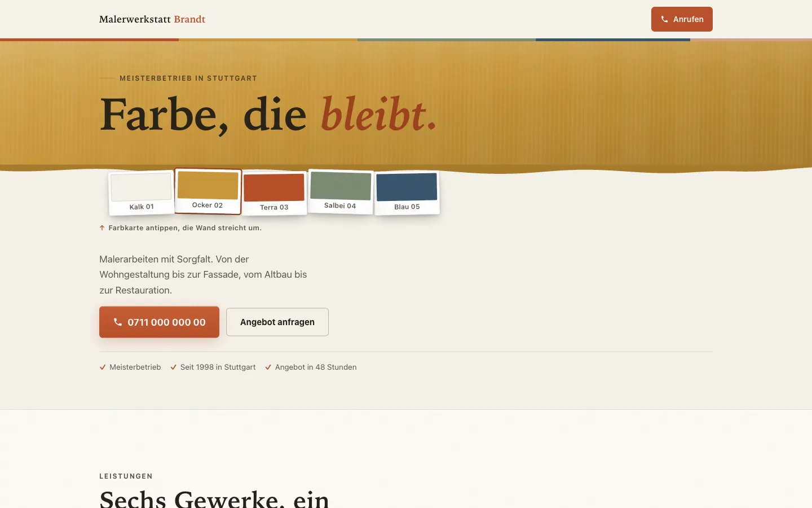Select the Ocker 02 color card

[x=208, y=191]
